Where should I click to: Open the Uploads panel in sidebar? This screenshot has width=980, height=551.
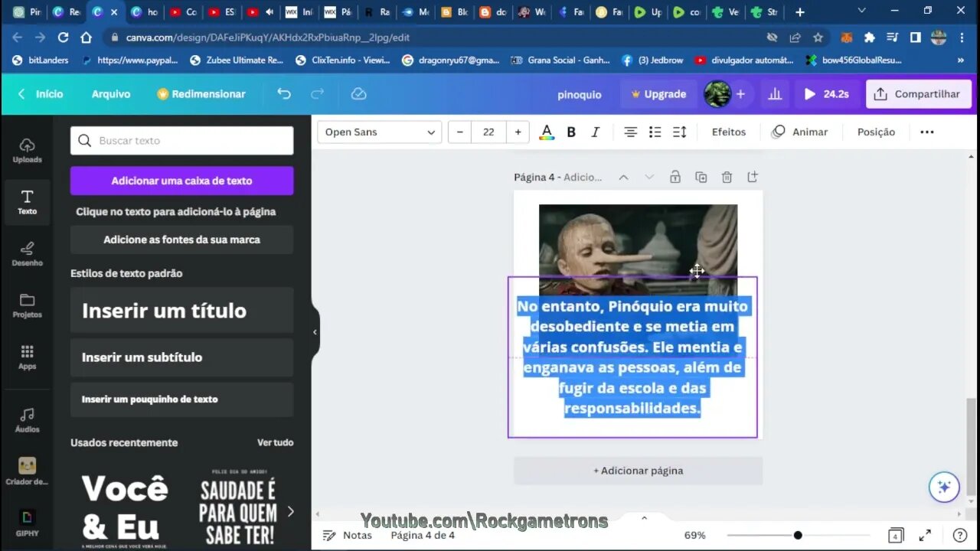click(x=27, y=151)
